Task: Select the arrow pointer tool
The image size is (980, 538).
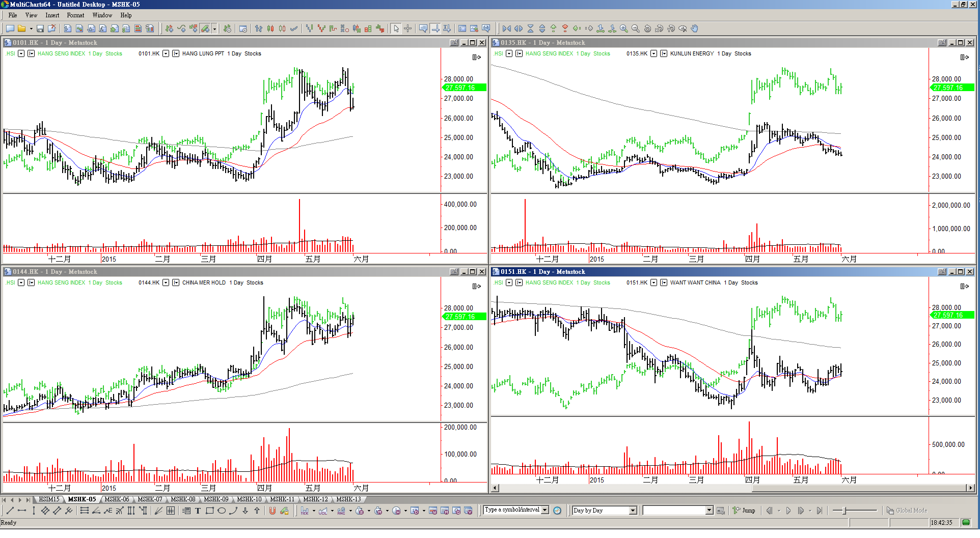Action: coord(396,29)
